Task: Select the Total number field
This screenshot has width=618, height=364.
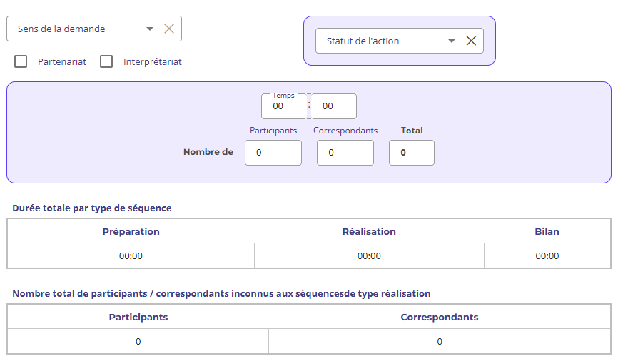Action: point(411,153)
